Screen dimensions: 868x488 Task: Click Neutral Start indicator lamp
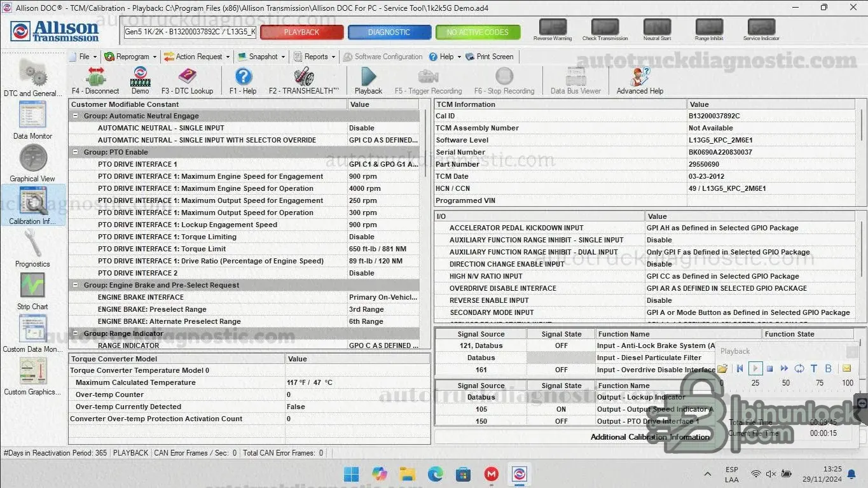657,27
